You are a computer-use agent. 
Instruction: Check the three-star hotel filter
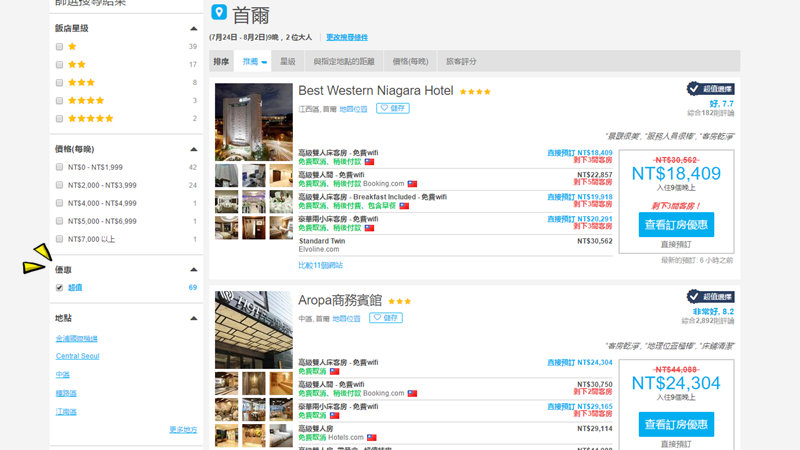pos(59,83)
